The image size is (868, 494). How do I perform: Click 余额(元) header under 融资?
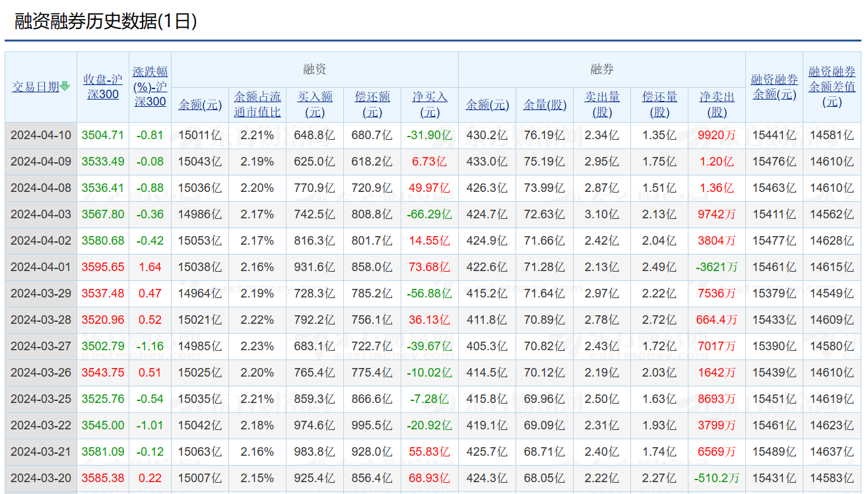200,105
